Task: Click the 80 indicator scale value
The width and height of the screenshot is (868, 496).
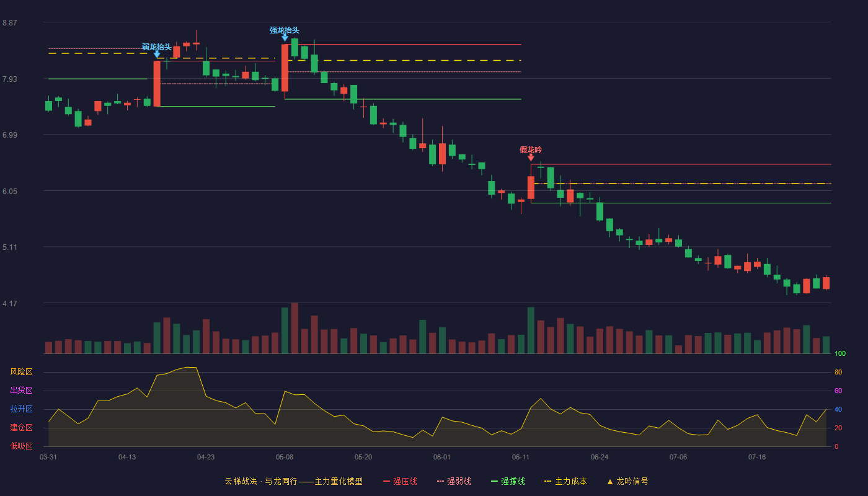Action: [x=838, y=373]
